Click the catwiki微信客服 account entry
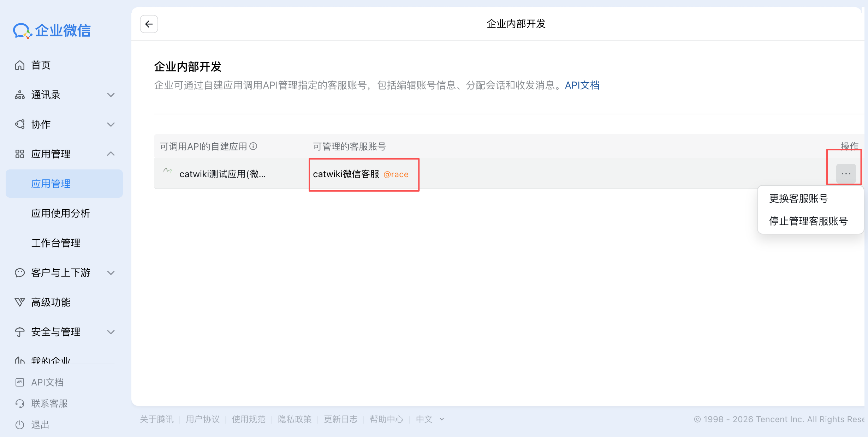 coord(346,174)
